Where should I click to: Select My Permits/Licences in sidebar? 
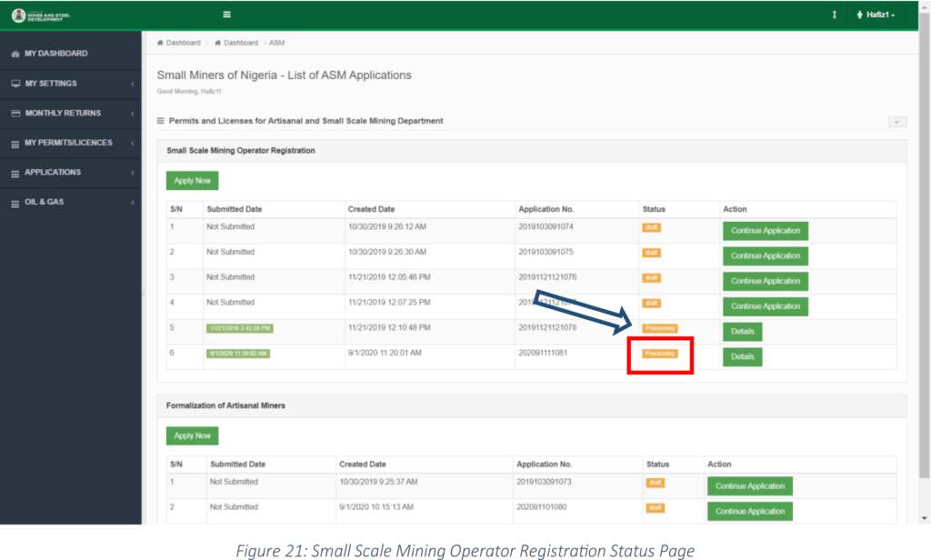tap(68, 144)
